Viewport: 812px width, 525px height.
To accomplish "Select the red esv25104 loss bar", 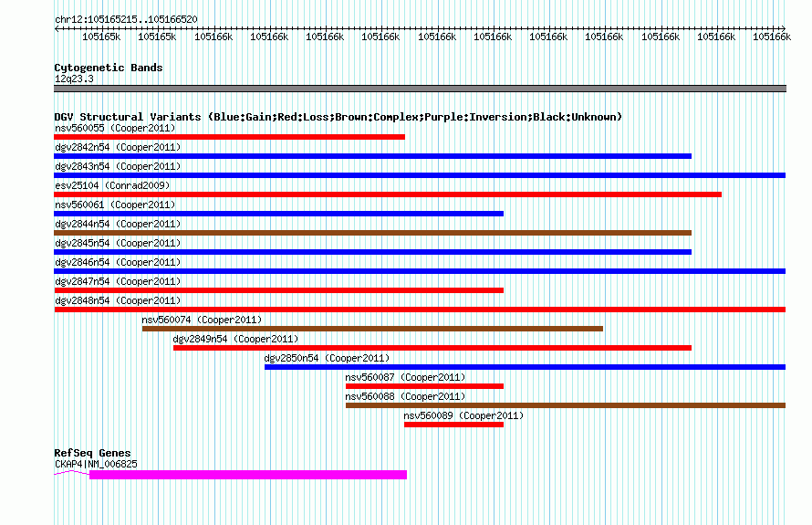I will 388,194.
